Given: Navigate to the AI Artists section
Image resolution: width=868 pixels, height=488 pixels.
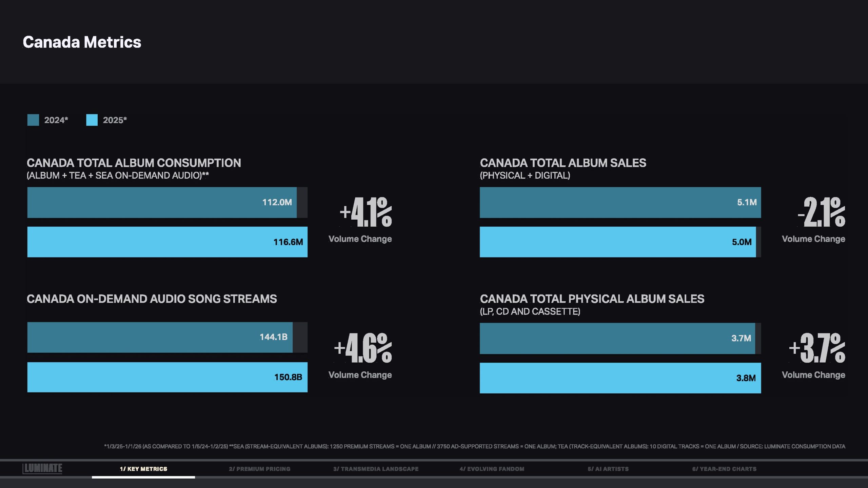Looking at the screenshot, I should coord(608,469).
